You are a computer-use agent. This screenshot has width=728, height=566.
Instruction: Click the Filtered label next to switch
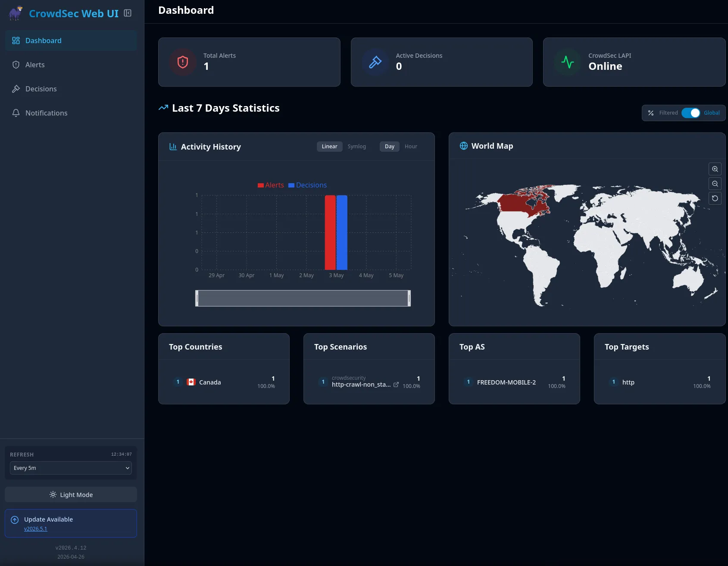click(x=669, y=113)
